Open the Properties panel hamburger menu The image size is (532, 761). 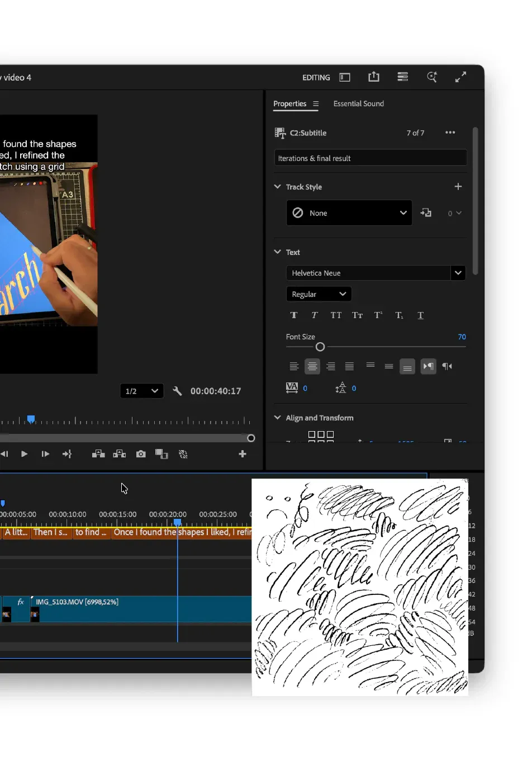click(316, 104)
